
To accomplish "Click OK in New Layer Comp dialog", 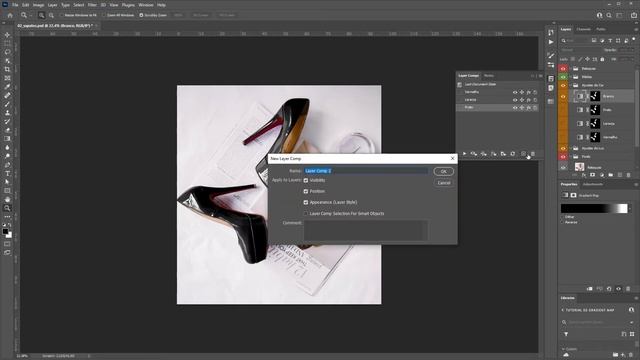I will pyautogui.click(x=444, y=171).
